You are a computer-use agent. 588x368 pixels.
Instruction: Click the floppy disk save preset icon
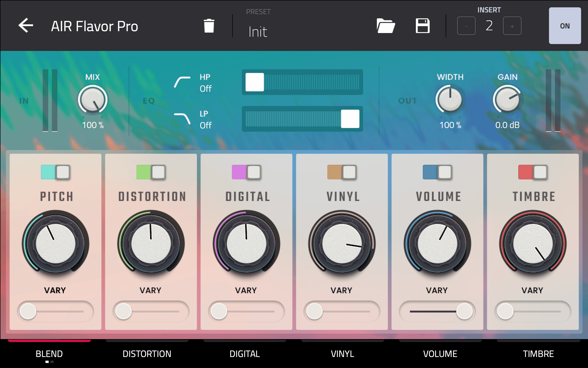[x=423, y=26]
